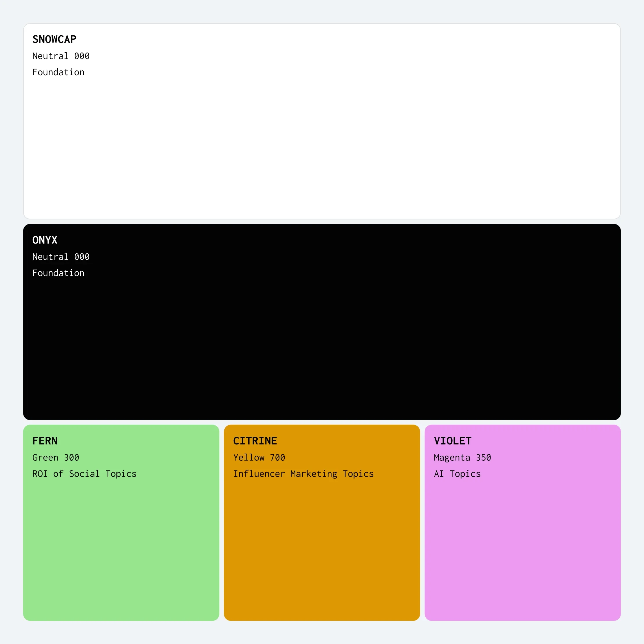Viewport: 644px width, 644px height.
Task: Click the 'Green 300' label
Action: pos(56,457)
